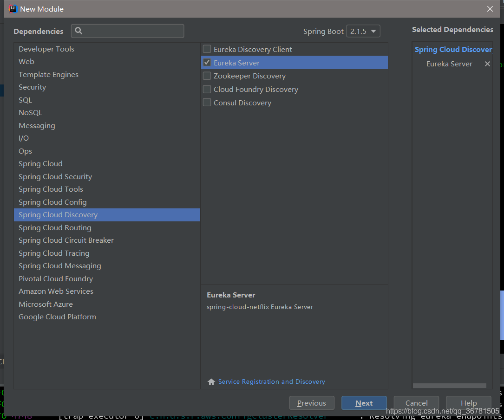
Task: Select the NoSQL category
Action: click(x=107, y=113)
